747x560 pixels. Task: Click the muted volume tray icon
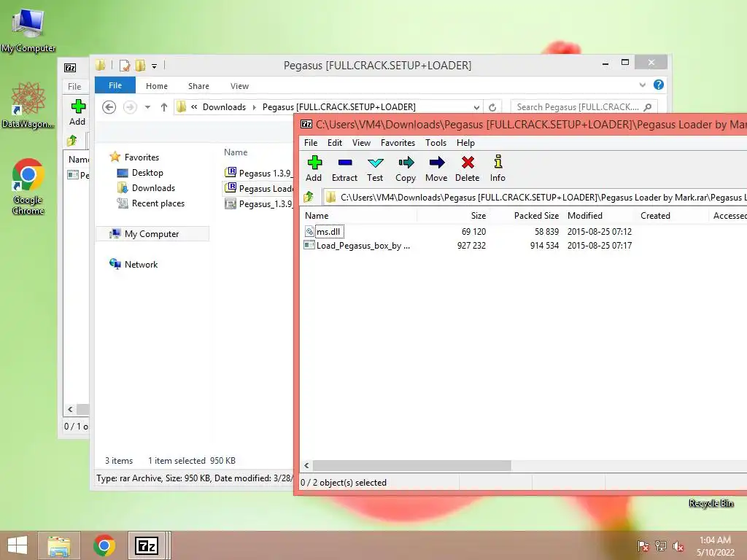(x=678, y=545)
